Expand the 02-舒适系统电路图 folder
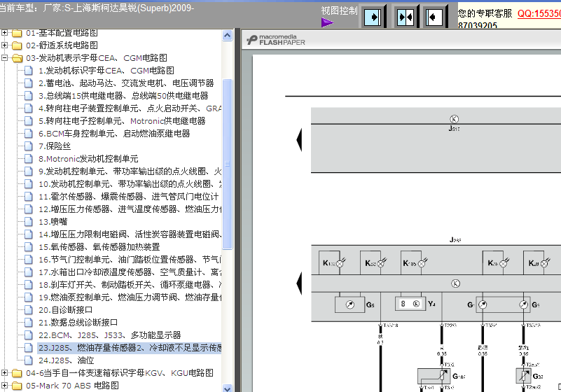The height and width of the screenshot is (392, 561). tap(4, 45)
